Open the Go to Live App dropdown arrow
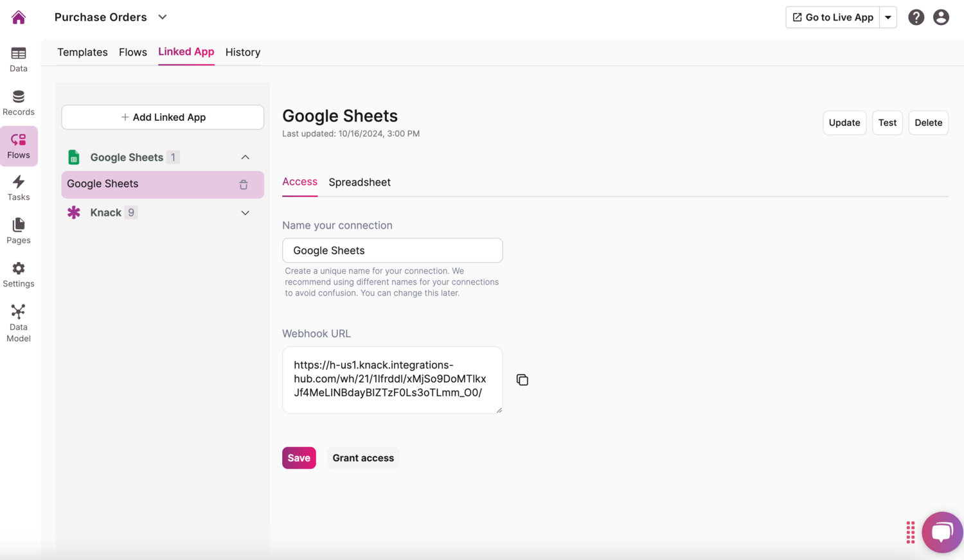The image size is (964, 560). (x=888, y=17)
